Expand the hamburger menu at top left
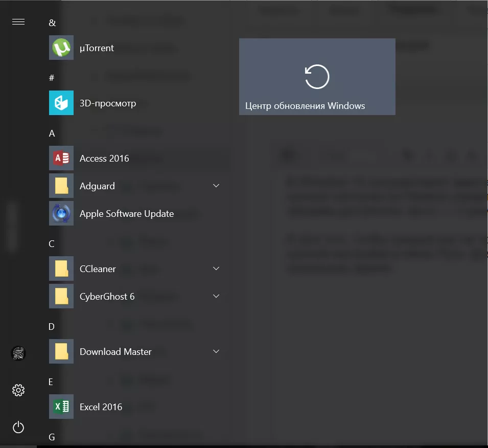 tap(18, 21)
